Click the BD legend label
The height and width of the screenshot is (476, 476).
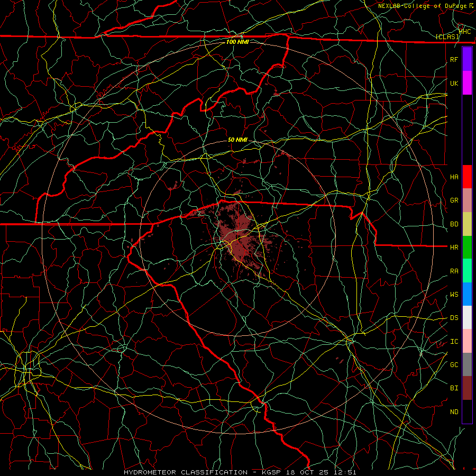454,224
